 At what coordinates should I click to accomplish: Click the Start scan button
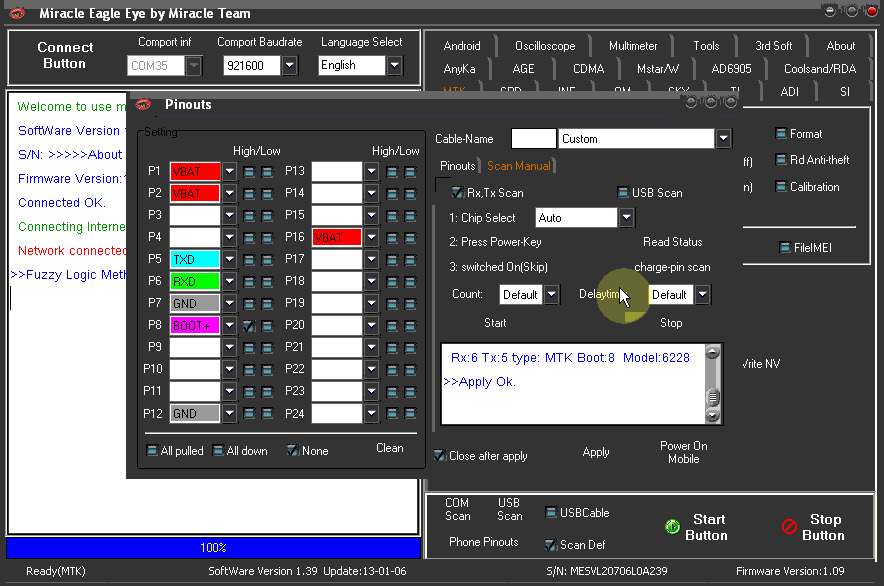495,323
